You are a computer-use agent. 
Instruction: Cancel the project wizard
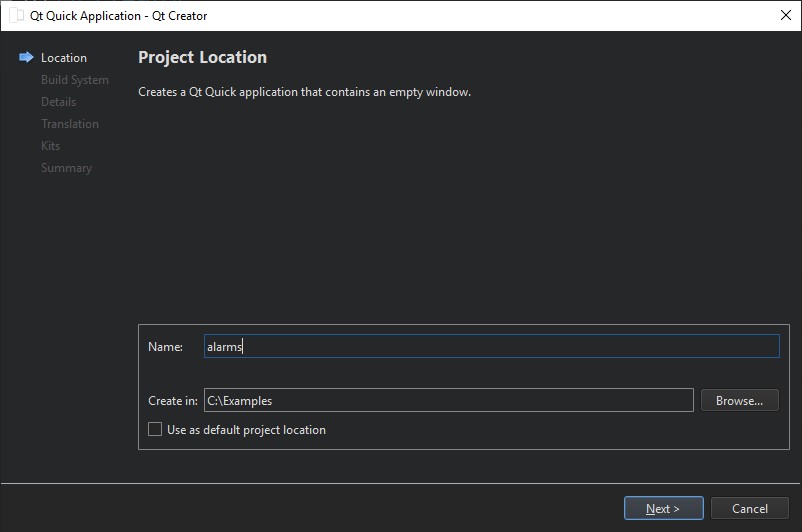click(x=750, y=509)
